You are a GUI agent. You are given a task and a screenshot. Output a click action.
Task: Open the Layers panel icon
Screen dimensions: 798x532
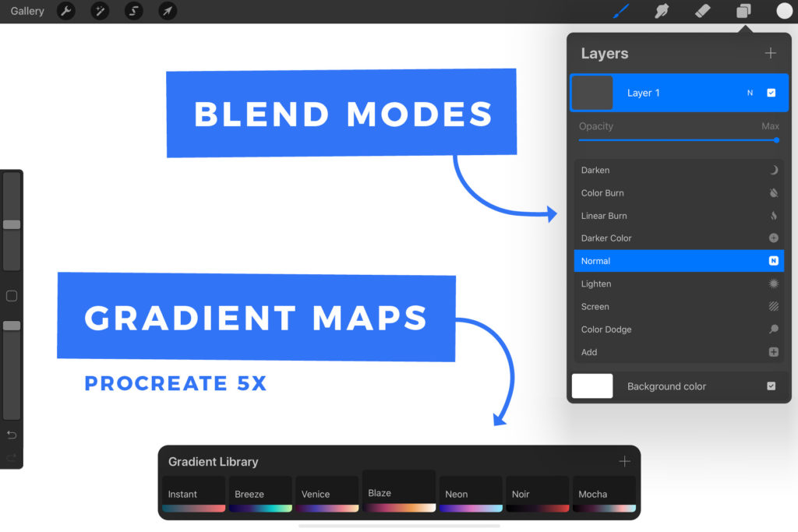tap(742, 11)
